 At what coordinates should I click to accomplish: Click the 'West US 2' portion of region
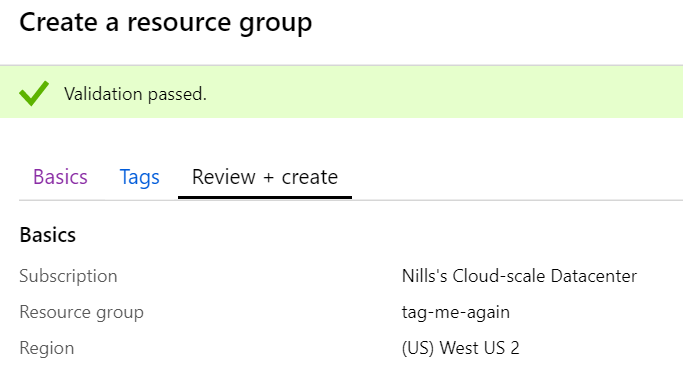(x=480, y=348)
